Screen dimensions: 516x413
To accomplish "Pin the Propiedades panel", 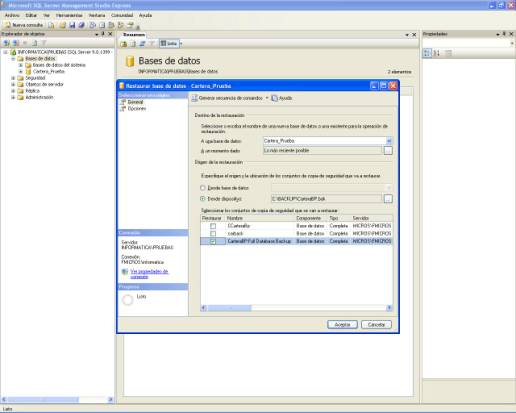I will 504,34.
